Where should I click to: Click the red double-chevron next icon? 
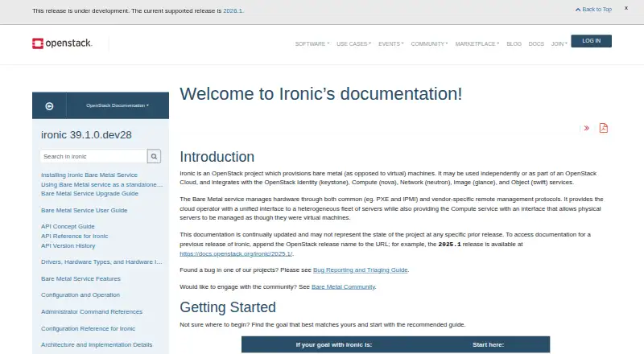pos(587,128)
